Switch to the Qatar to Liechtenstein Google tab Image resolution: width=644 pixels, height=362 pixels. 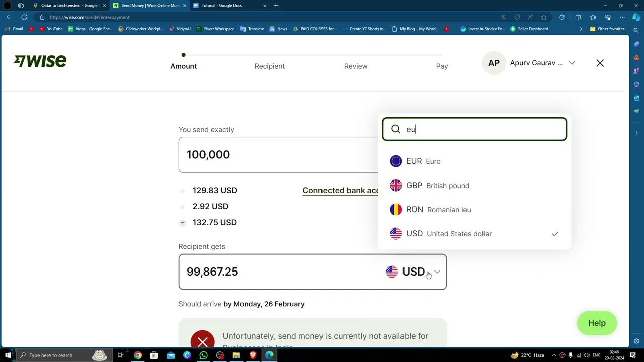coord(69,5)
